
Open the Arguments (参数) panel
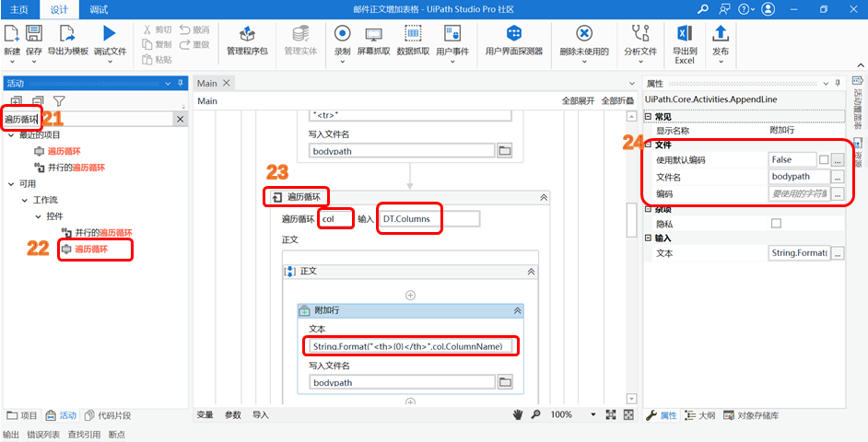pos(233,414)
